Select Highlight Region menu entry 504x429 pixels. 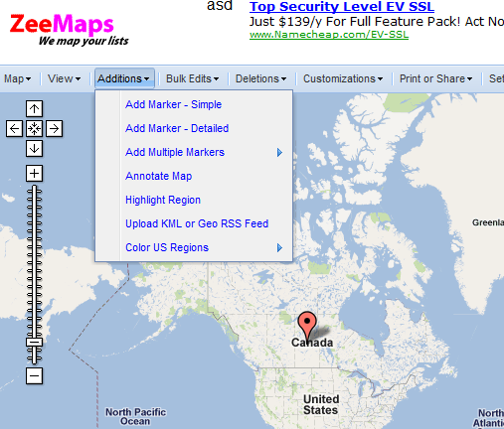[x=163, y=200]
